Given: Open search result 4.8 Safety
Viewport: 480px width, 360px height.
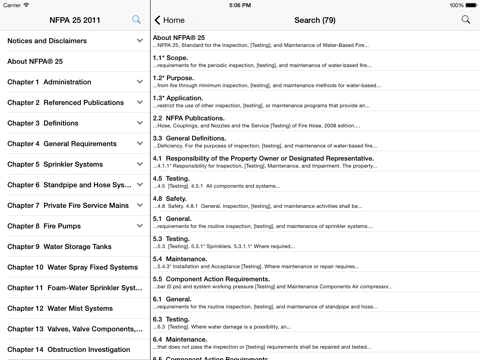Looking at the screenshot, I should pos(316,202).
